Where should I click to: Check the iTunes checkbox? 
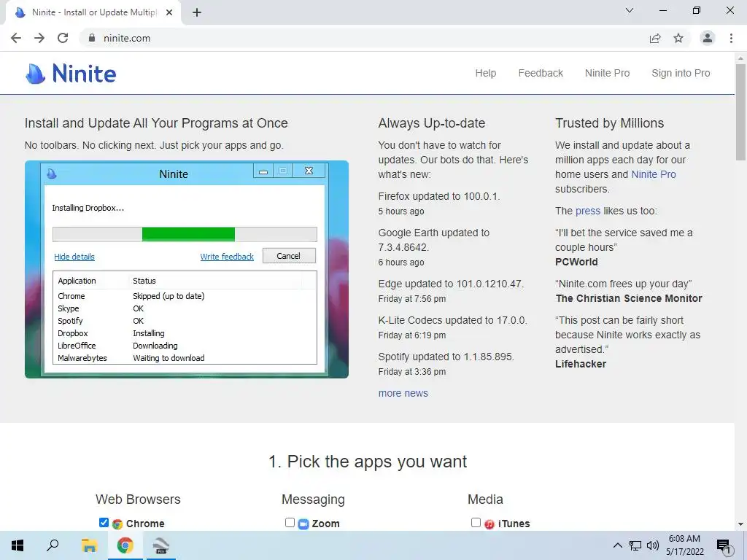[476, 522]
